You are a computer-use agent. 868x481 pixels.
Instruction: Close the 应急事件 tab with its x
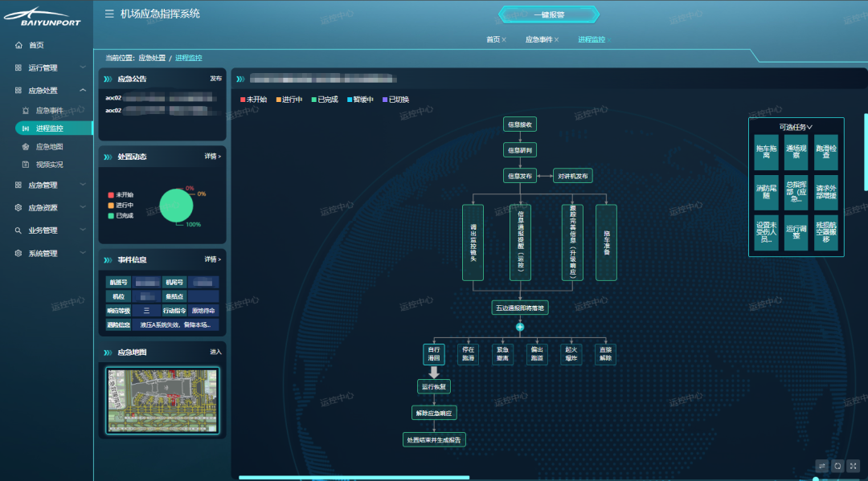pos(556,40)
